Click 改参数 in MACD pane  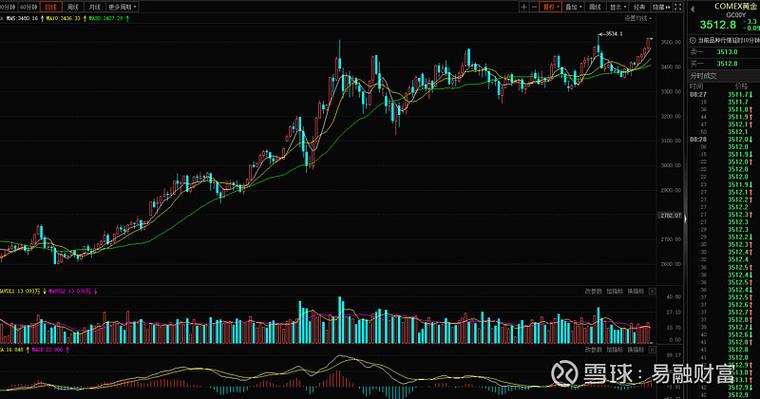pyautogui.click(x=593, y=350)
